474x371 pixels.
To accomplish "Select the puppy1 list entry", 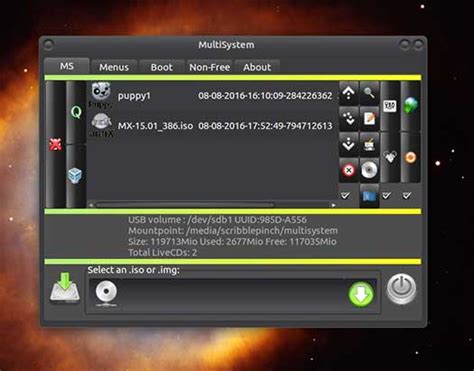I will [x=212, y=96].
